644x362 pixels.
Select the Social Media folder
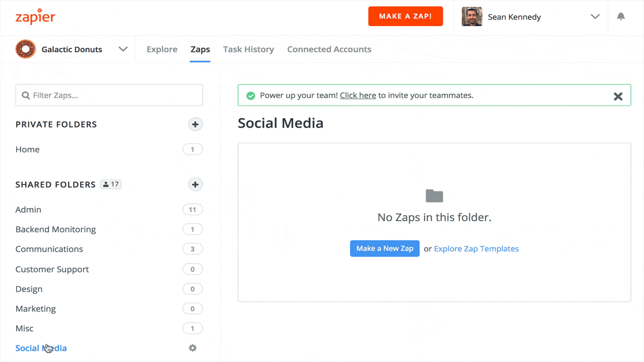pos(41,348)
